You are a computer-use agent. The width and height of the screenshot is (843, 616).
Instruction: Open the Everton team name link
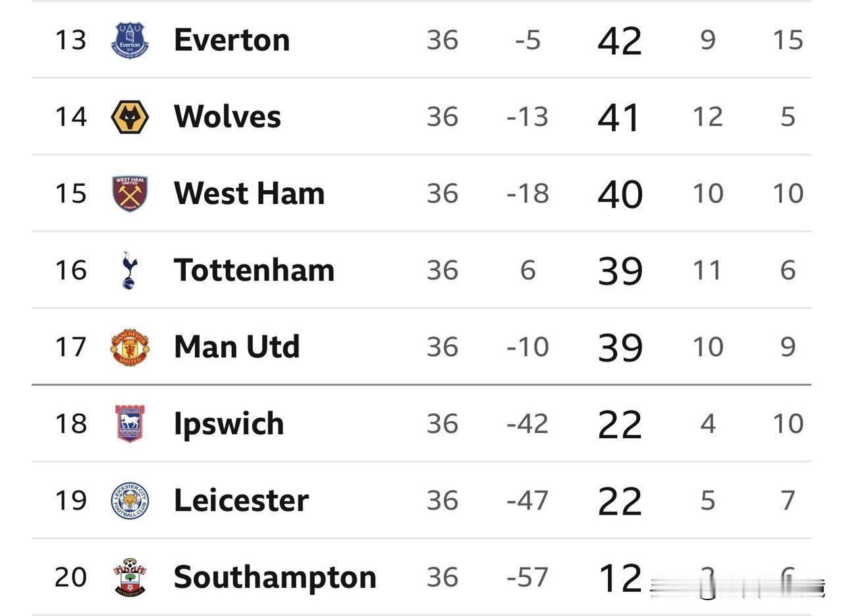pos(232,40)
